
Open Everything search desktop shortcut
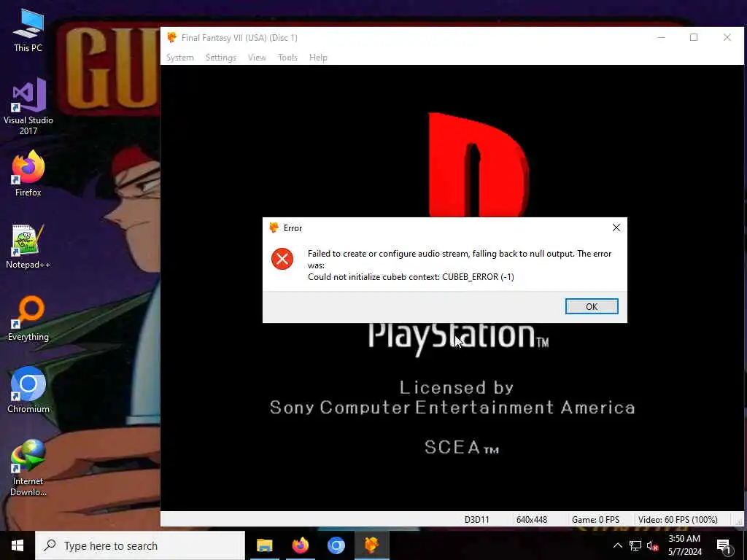tap(28, 319)
